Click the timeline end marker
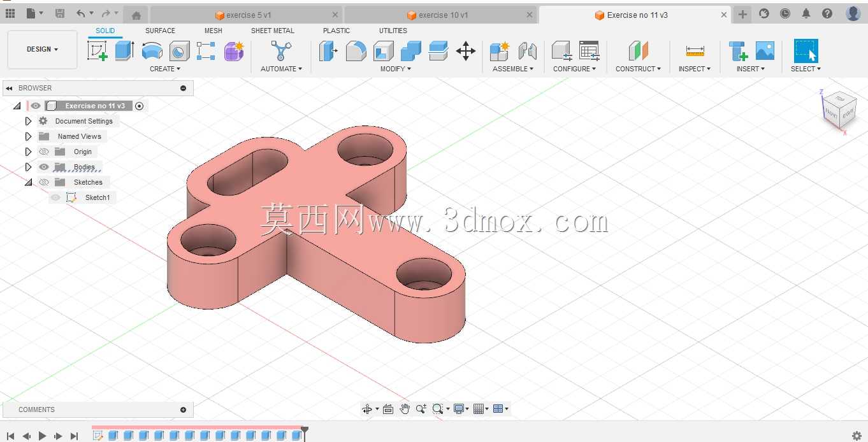The image size is (868, 442). tap(305, 433)
